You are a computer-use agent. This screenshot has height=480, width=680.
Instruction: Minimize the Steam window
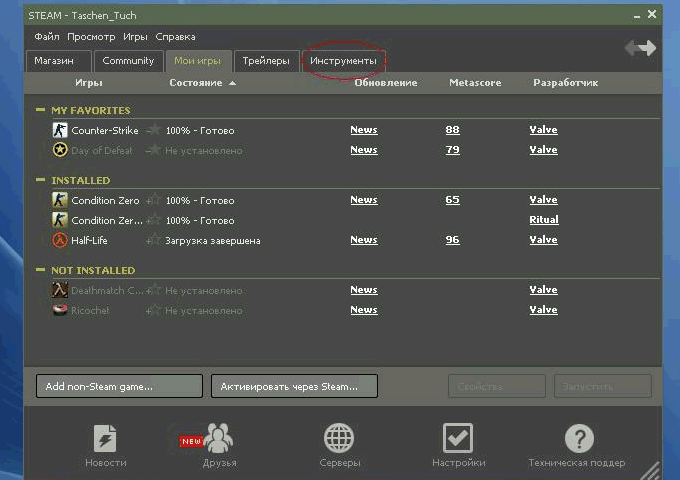coord(637,16)
